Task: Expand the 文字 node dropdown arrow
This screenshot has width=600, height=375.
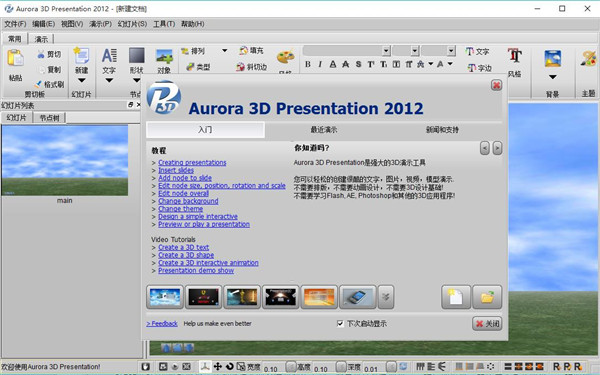Action: pyautogui.click(x=109, y=80)
